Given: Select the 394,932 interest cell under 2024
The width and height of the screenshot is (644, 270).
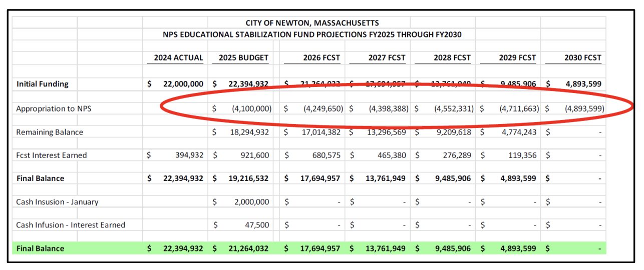Looking at the screenshot, I should pos(189,155).
